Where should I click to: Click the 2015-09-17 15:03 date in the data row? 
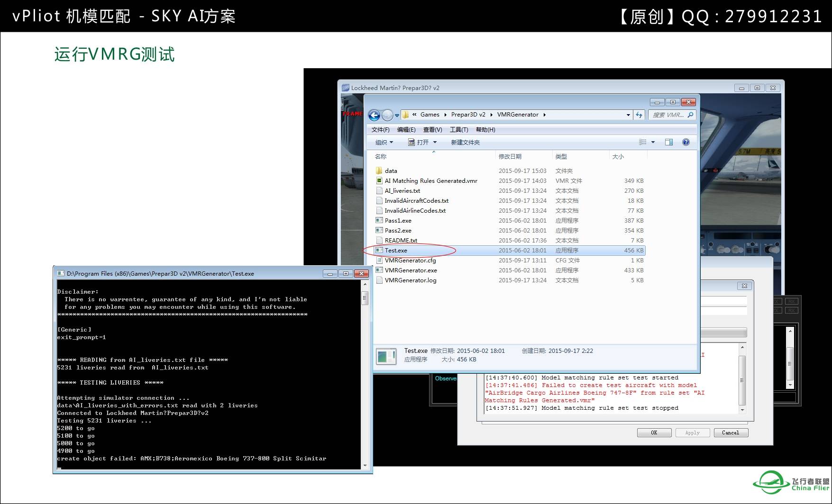tap(522, 171)
